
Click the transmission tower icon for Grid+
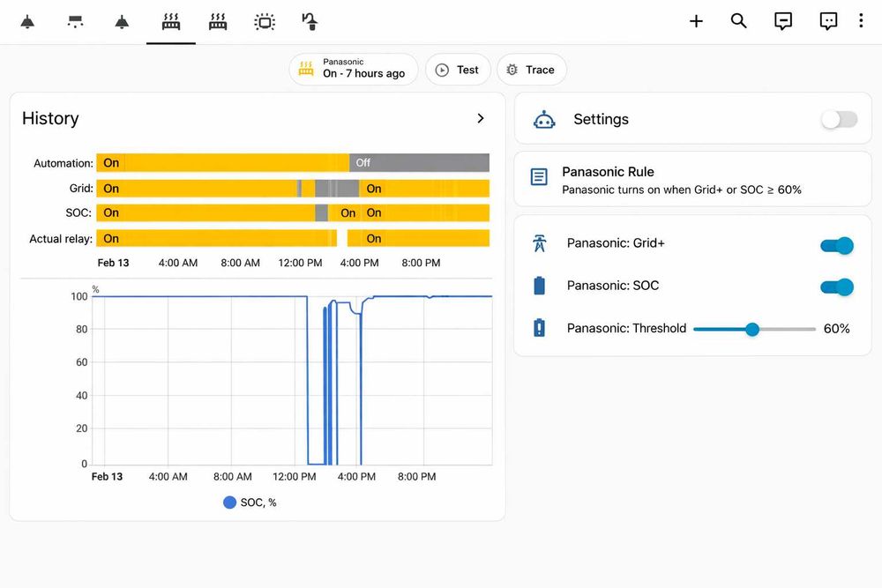[540, 243]
